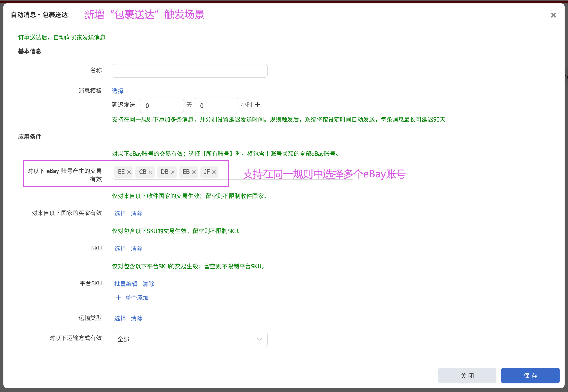Click the plus icon before 单个添加

118,298
